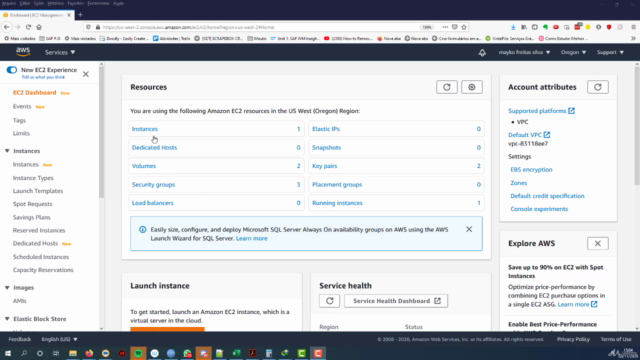
Task: Click Tell us what you think link
Action: 43,77
